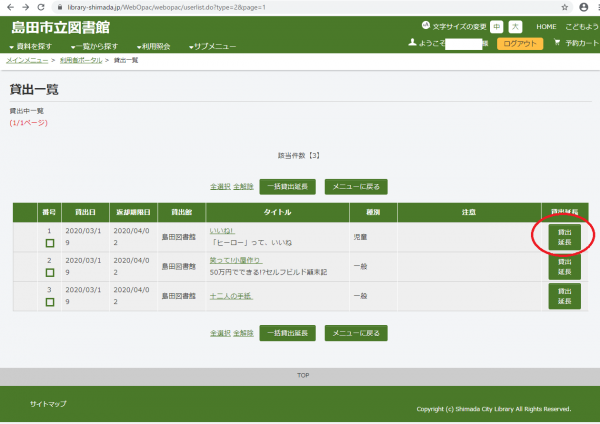This screenshot has width=600, height=424.
Task: Open the browser profile avatar icon
Action: coord(583,6)
